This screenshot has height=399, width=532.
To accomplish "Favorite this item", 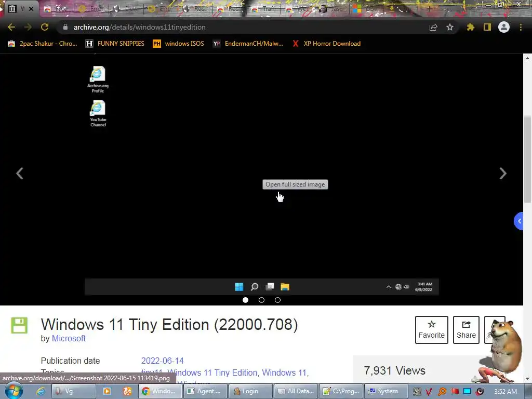I will (432, 330).
